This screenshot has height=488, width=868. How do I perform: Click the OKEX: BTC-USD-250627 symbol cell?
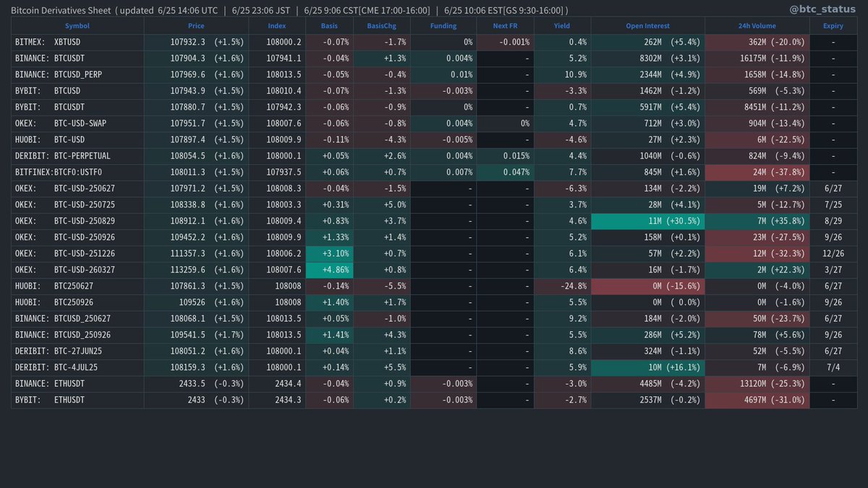(x=77, y=189)
